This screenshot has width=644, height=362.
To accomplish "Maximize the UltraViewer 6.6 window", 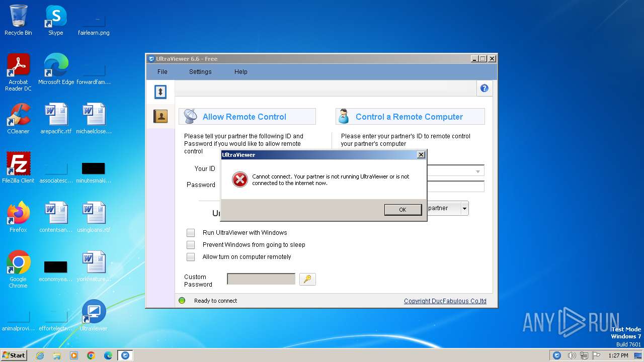I will coord(483,59).
